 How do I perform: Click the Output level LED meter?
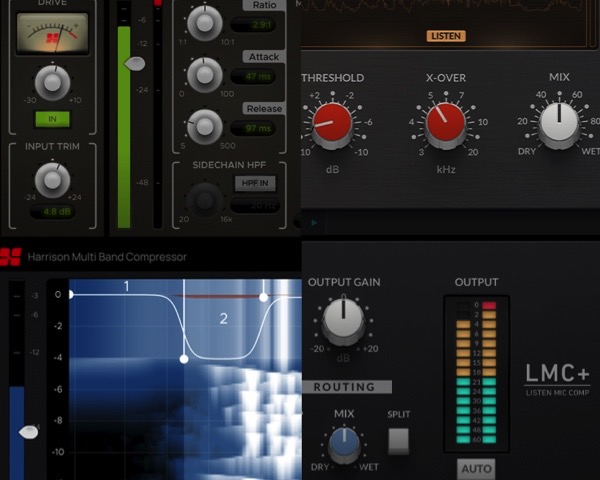(476, 373)
